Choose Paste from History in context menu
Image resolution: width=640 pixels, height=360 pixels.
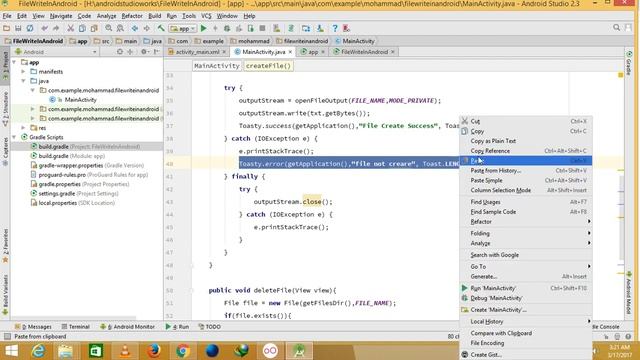[526, 170]
